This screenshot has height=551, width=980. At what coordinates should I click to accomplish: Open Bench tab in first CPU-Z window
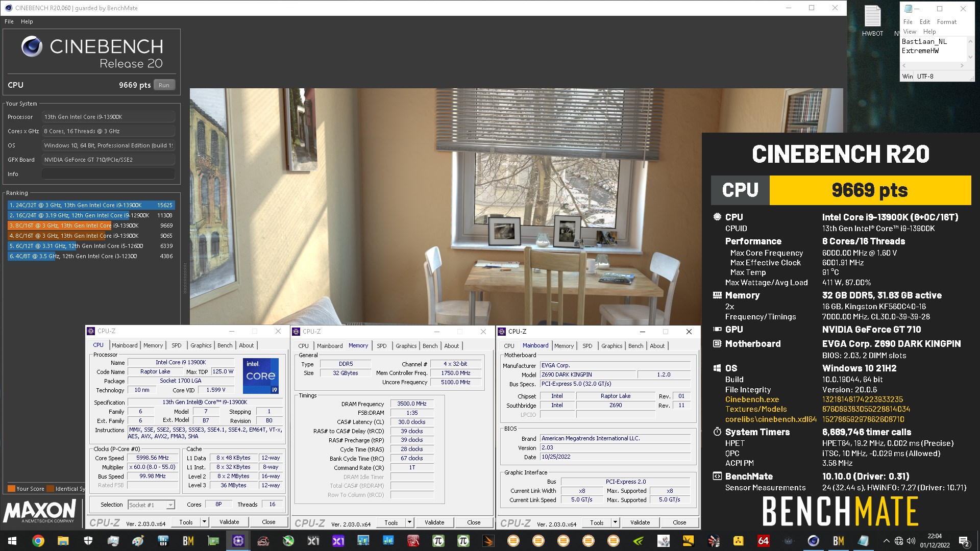(x=225, y=345)
